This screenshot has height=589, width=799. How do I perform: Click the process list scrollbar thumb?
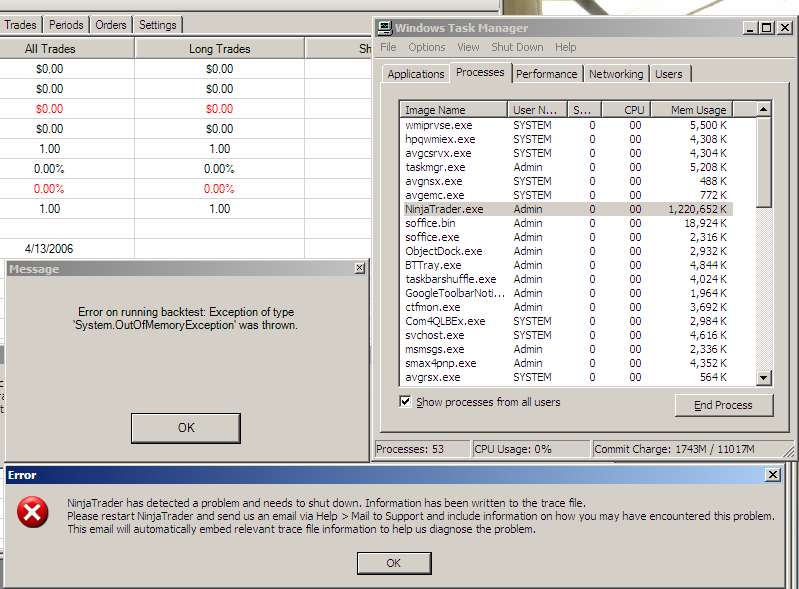pos(763,163)
